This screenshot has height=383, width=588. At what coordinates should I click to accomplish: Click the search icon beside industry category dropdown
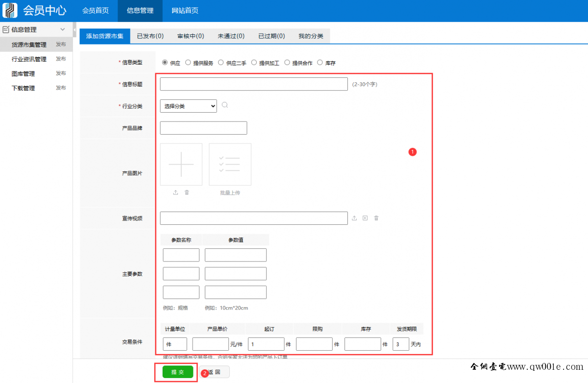225,105
